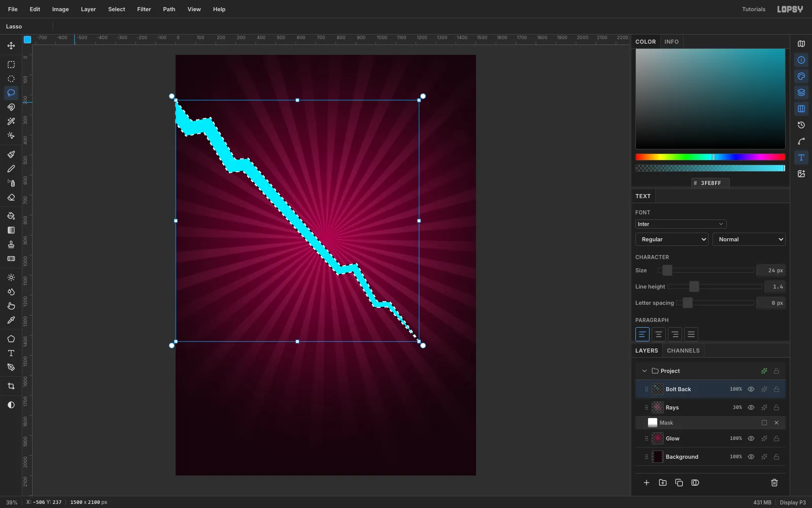Click the hex color input field
Screen dimensions: 812x508
[x=710, y=183]
